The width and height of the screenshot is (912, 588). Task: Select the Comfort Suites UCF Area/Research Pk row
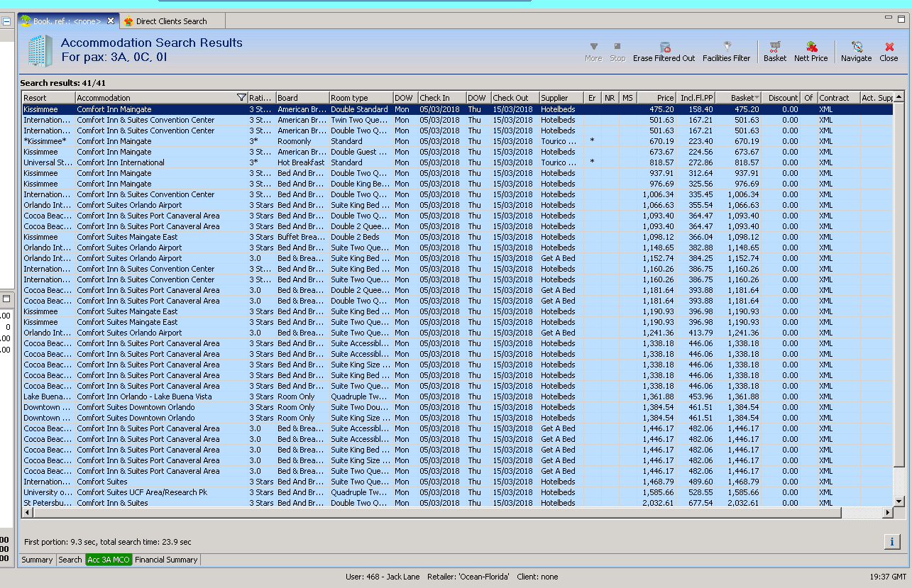457,492
